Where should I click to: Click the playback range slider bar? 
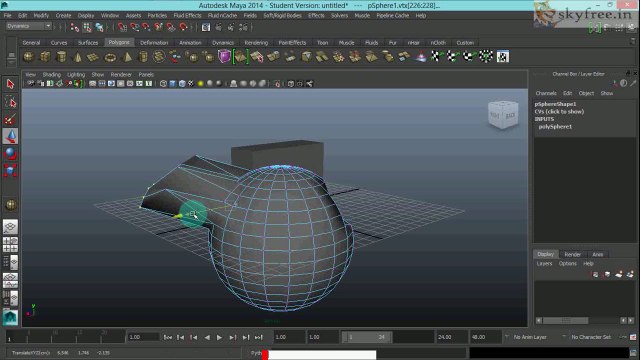click(x=367, y=337)
